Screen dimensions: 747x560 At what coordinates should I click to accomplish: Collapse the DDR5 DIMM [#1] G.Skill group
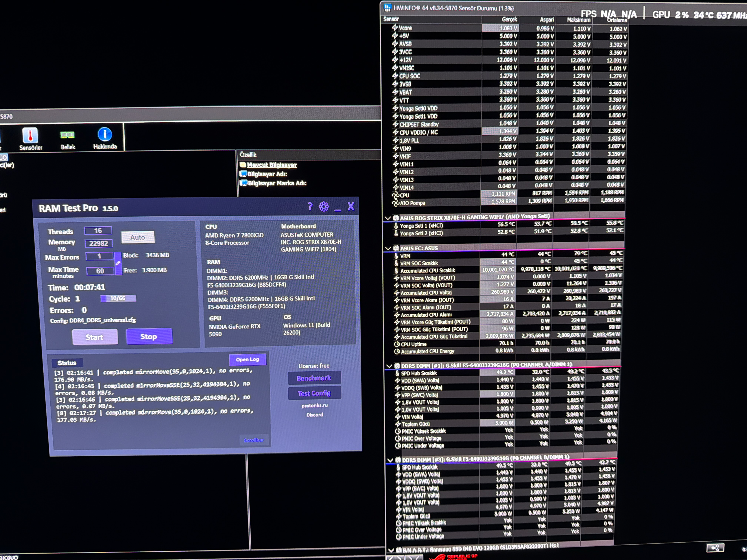(x=389, y=366)
